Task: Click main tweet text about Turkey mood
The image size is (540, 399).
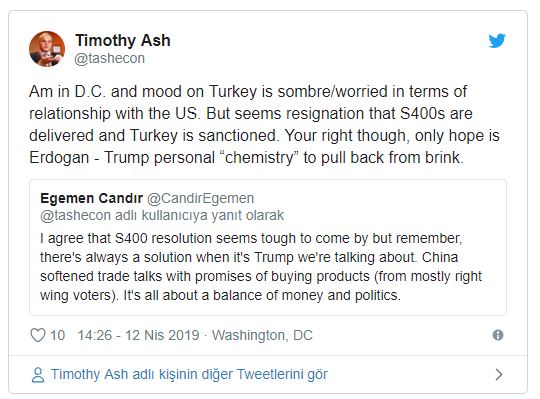Action: (x=264, y=125)
